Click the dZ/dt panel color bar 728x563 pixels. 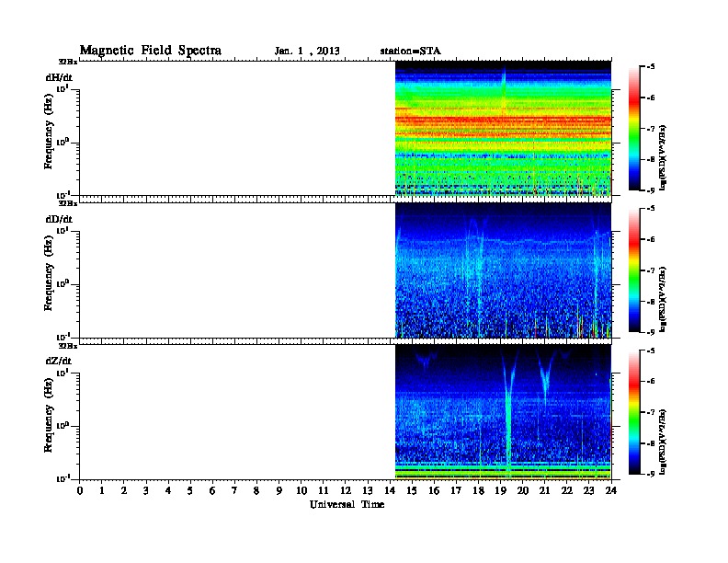coord(634,412)
